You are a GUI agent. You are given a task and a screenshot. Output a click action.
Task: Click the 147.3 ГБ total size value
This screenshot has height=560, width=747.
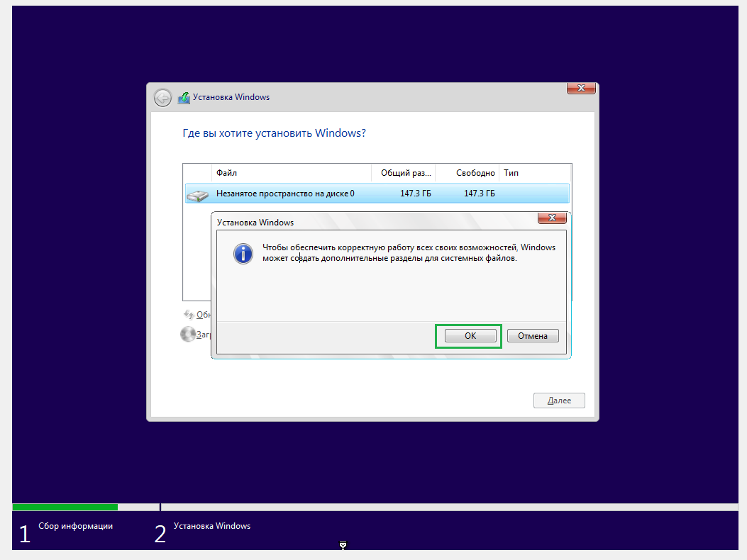click(416, 194)
